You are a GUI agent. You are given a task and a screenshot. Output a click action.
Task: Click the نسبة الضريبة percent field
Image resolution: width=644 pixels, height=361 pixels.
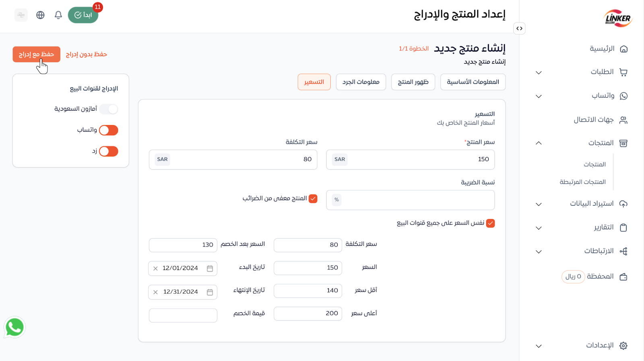click(x=410, y=200)
